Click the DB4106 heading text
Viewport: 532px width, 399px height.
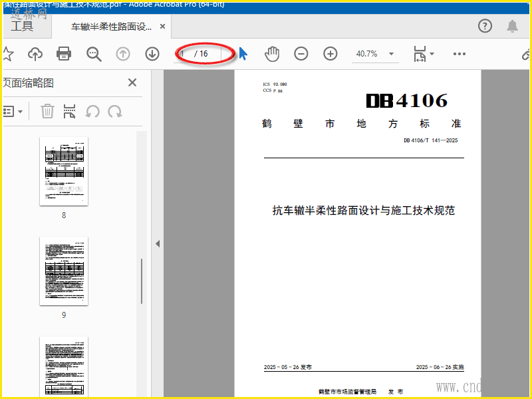(407, 100)
